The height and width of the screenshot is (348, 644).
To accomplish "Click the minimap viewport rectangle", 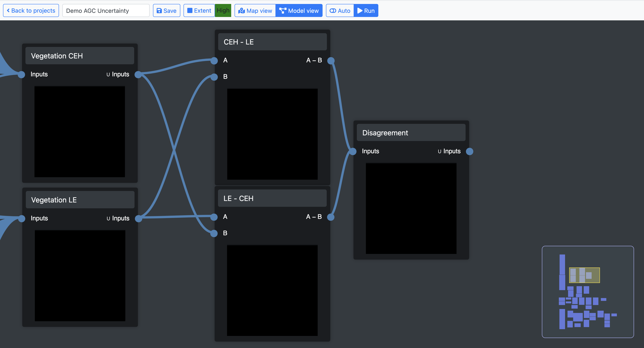I will (584, 275).
